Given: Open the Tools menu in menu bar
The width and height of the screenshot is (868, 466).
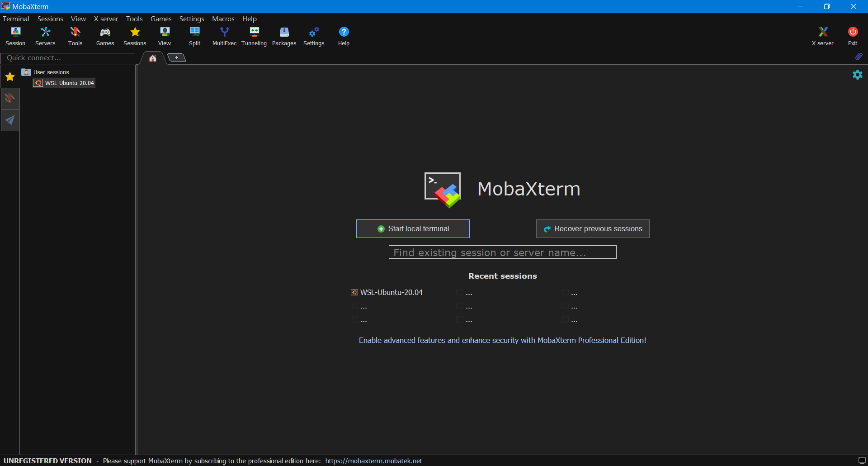Looking at the screenshot, I should point(134,19).
